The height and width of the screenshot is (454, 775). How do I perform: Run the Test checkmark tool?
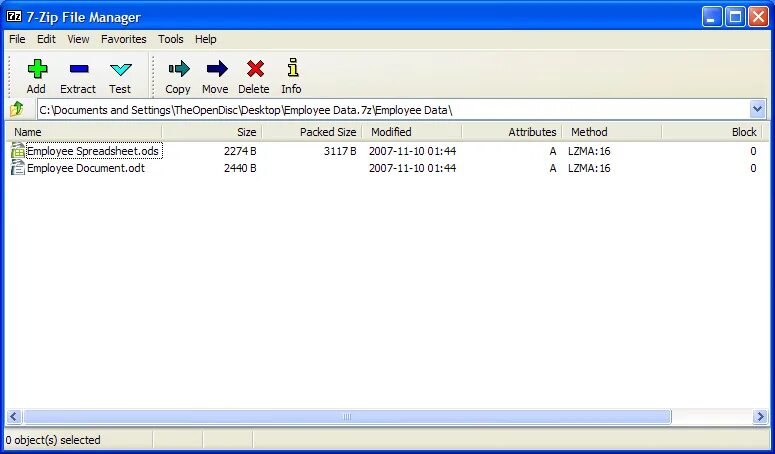(121, 69)
